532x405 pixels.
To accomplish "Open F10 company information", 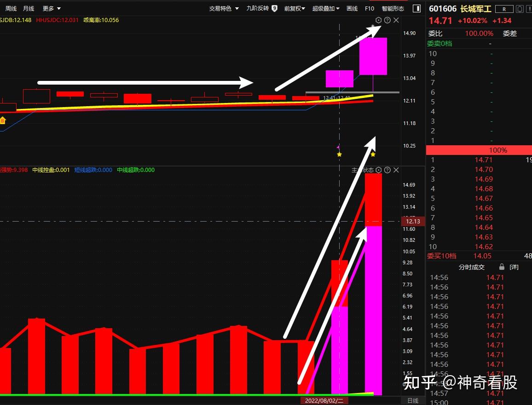I will pos(370,8).
